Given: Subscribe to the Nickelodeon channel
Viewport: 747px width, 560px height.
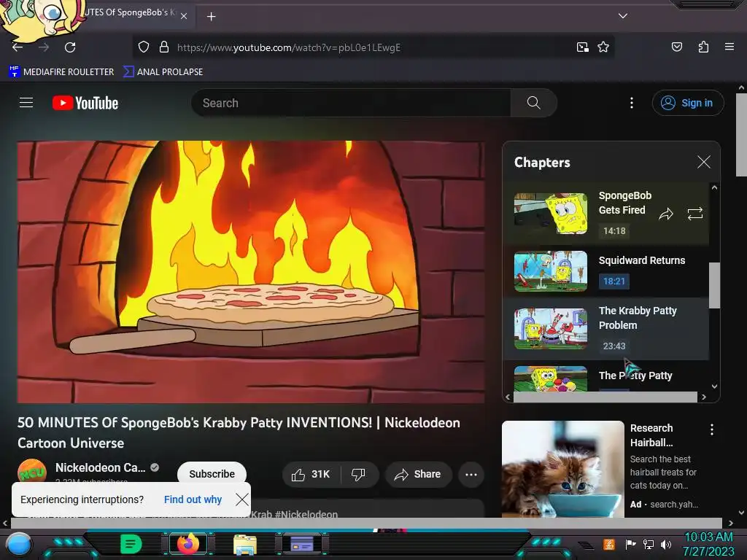Looking at the screenshot, I should point(212,474).
